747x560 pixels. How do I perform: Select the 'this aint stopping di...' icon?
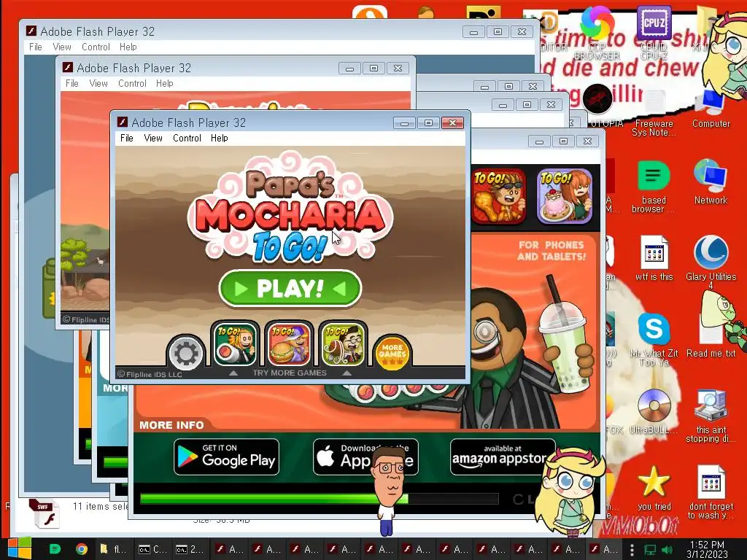point(711,416)
